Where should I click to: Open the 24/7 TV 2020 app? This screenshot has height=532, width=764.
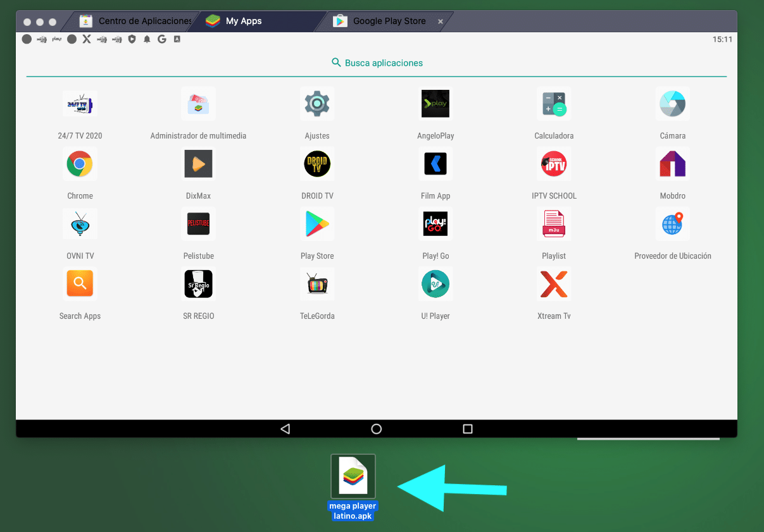[80, 104]
